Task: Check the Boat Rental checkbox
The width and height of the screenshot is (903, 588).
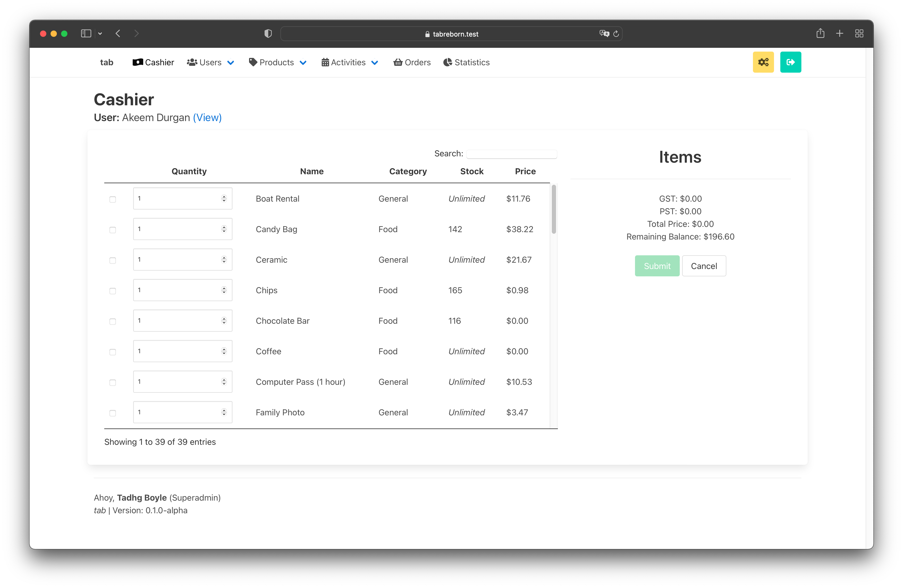Action: coord(113,200)
